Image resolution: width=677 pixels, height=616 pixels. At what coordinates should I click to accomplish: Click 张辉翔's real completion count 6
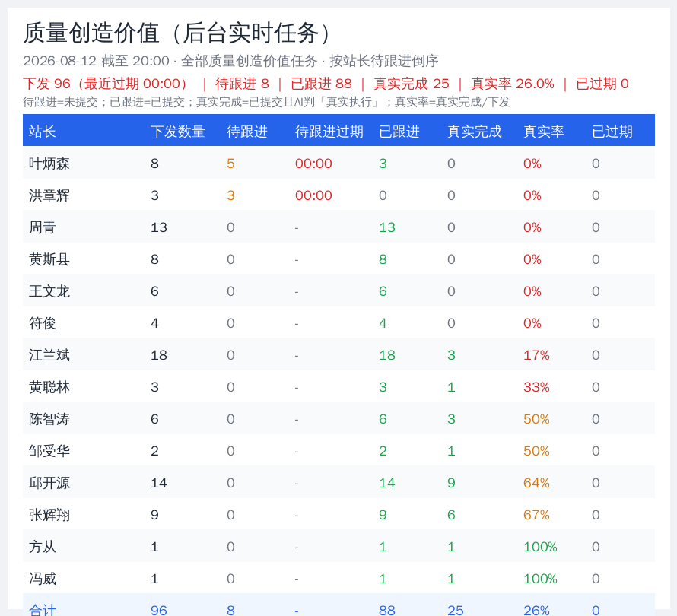coord(451,515)
